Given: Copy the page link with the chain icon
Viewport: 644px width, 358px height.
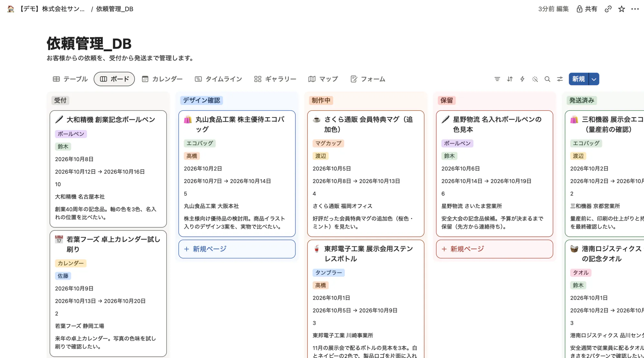Looking at the screenshot, I should click(608, 9).
